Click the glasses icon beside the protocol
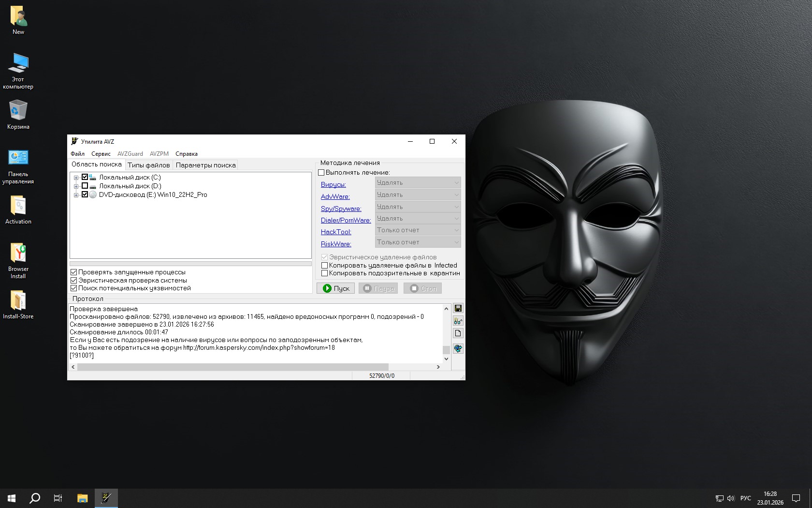This screenshot has height=508, width=812. point(458,321)
